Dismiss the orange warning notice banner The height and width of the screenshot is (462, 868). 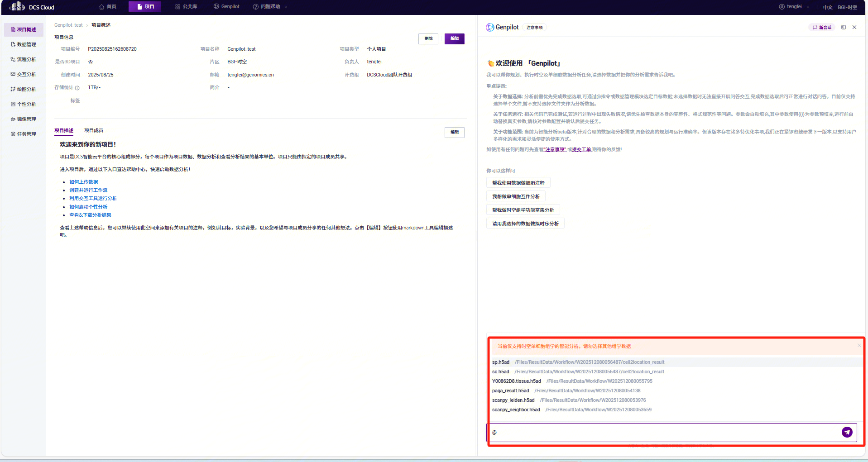point(859,346)
